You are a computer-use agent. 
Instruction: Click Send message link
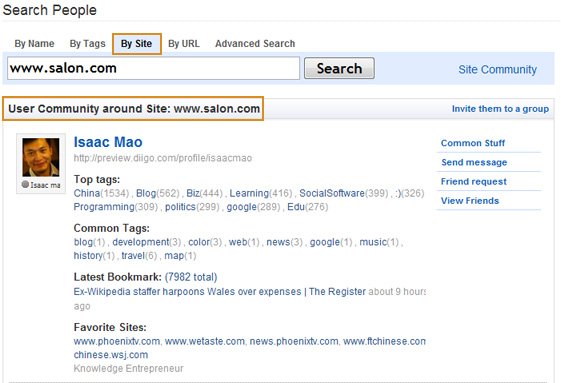click(x=474, y=163)
